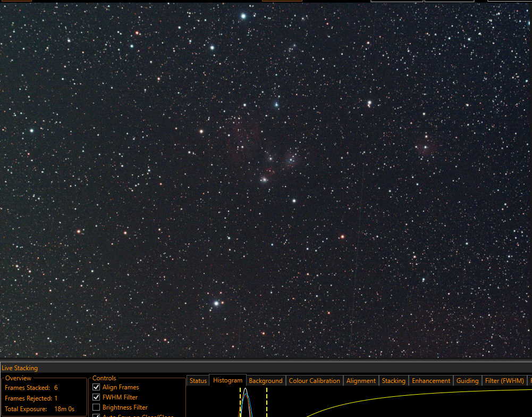532x417 pixels.
Task: Switch to the Status tab
Action: [198, 381]
